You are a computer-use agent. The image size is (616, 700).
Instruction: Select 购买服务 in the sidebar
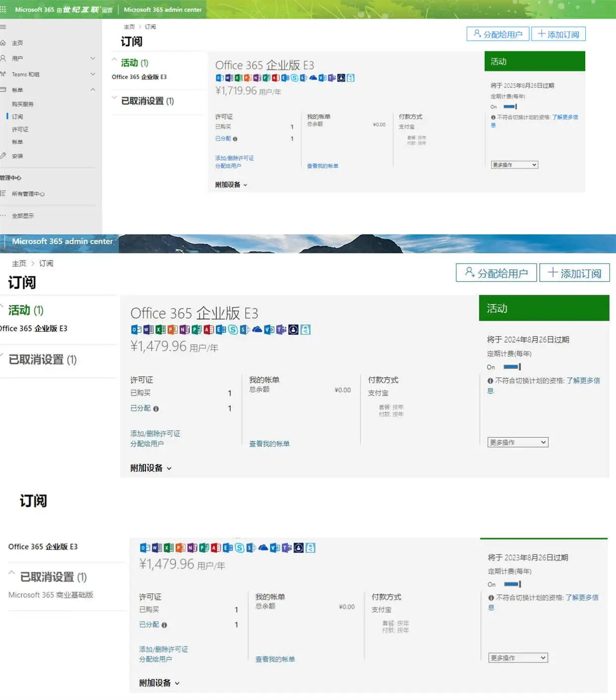[23, 104]
